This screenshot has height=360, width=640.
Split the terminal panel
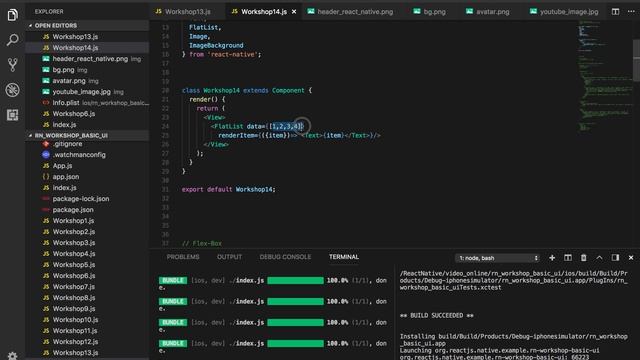(x=568, y=258)
